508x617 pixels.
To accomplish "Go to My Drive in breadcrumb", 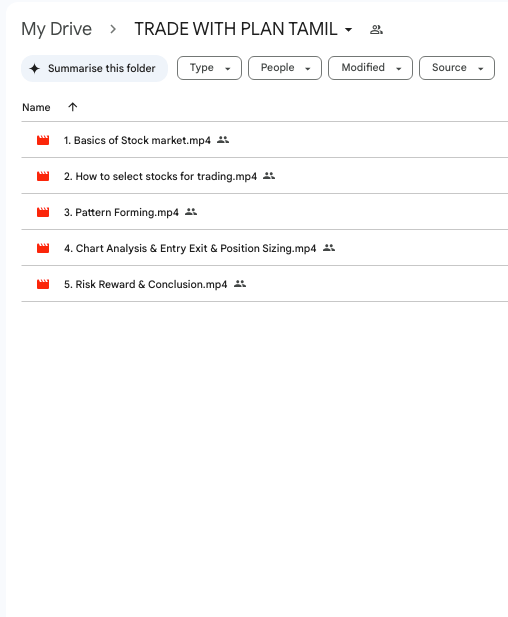I will (x=56, y=29).
